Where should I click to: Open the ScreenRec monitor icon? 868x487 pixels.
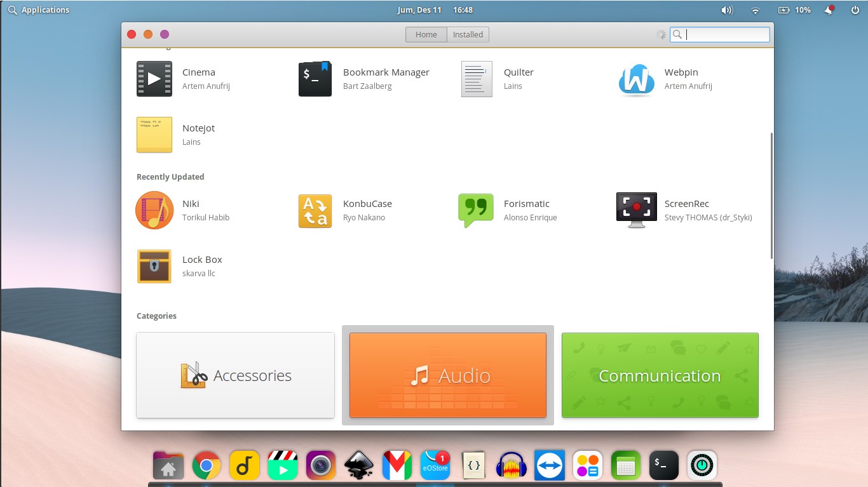click(637, 210)
